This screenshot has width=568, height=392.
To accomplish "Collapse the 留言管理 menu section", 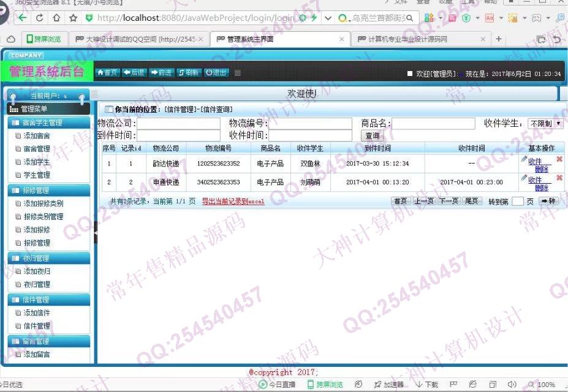I will [x=48, y=341].
